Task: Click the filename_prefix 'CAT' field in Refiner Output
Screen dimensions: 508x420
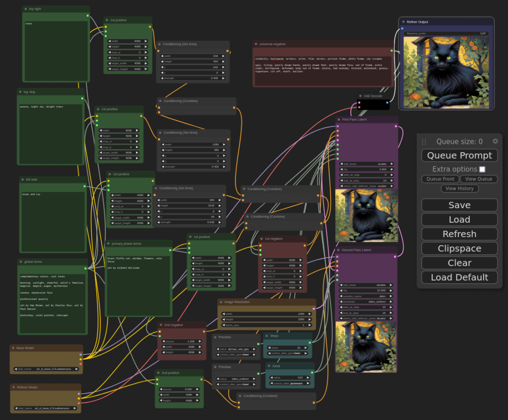Action: pyautogui.click(x=446, y=33)
